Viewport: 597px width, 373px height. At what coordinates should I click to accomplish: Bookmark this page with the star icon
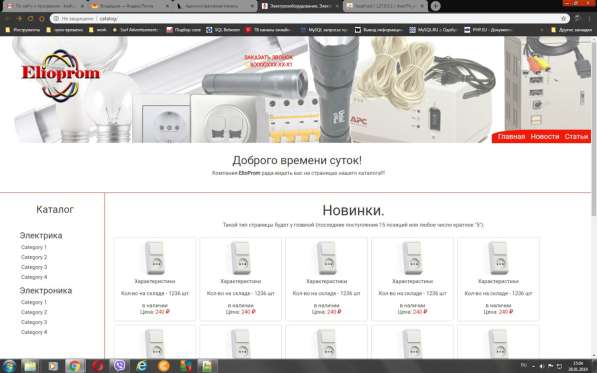[563, 18]
